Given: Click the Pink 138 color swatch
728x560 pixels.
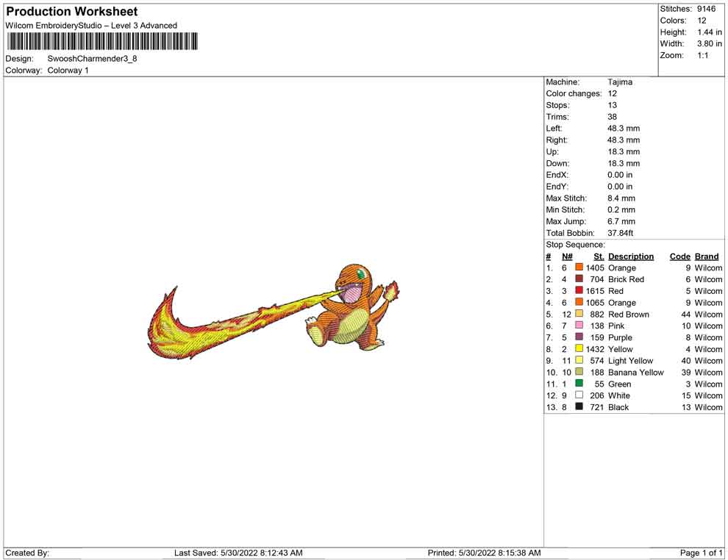Looking at the screenshot, I should [x=579, y=326].
